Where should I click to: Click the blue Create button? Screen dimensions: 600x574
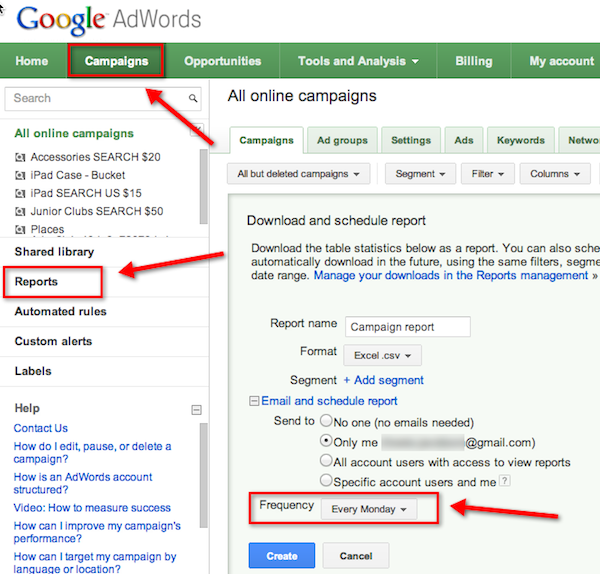(282, 556)
